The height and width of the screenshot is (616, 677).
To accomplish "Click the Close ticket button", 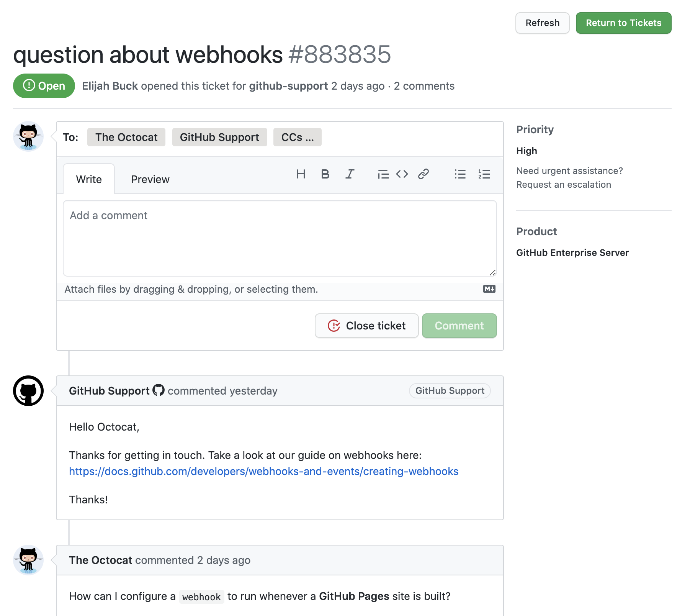I will (366, 326).
